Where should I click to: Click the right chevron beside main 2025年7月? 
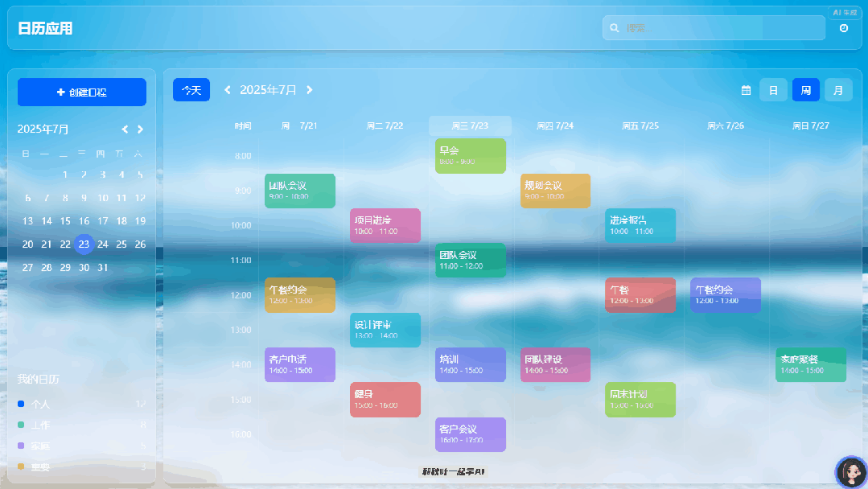tap(310, 90)
